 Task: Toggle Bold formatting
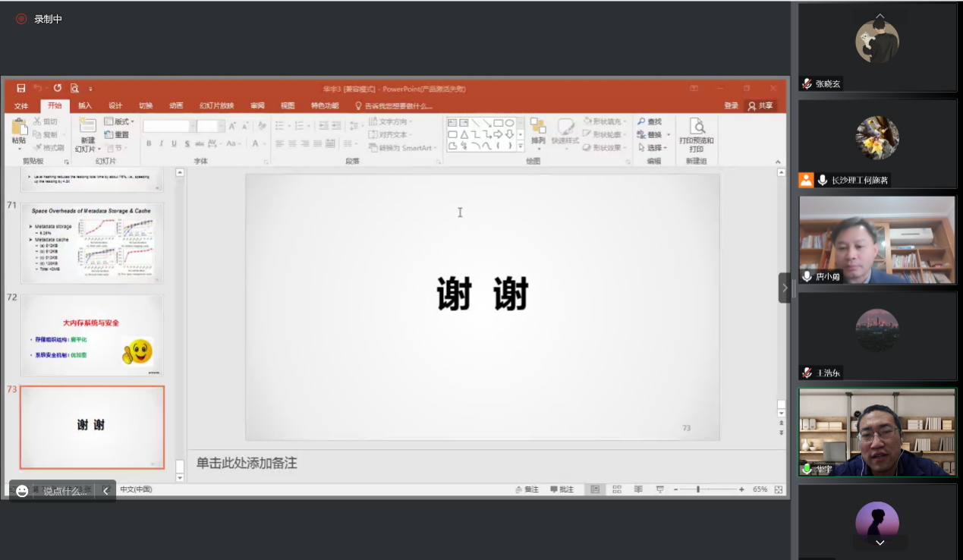[149, 143]
